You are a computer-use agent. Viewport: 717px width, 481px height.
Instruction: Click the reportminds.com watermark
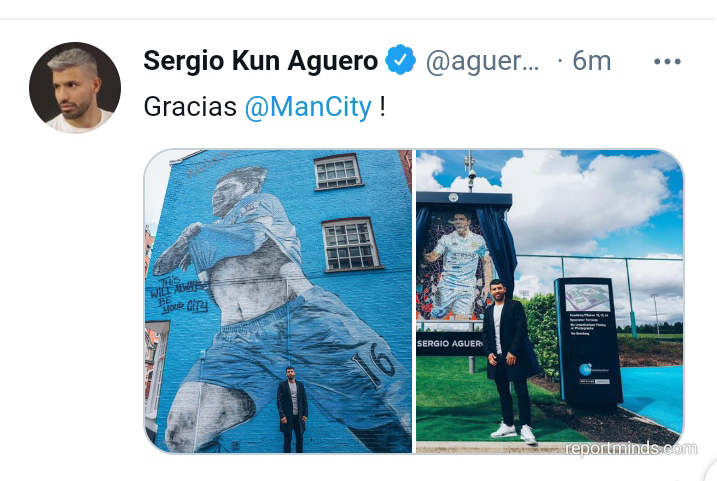631,449
